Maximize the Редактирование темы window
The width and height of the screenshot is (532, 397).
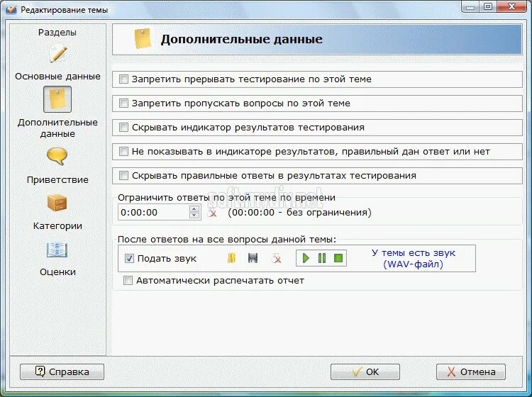coord(488,6)
